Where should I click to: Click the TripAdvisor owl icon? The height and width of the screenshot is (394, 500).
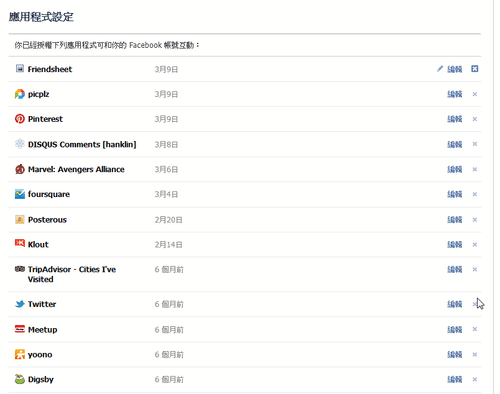tap(20, 269)
